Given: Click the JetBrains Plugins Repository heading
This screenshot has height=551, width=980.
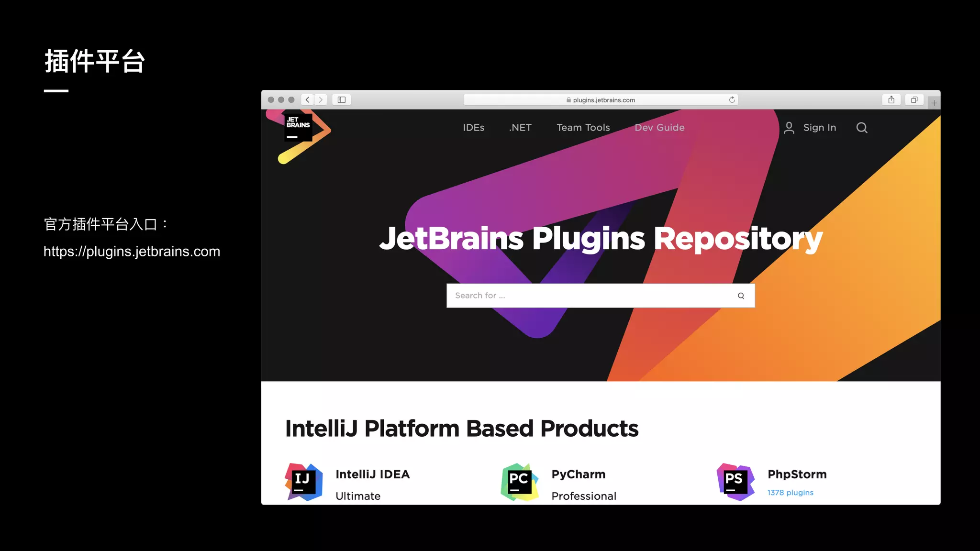Looking at the screenshot, I should pyautogui.click(x=601, y=238).
